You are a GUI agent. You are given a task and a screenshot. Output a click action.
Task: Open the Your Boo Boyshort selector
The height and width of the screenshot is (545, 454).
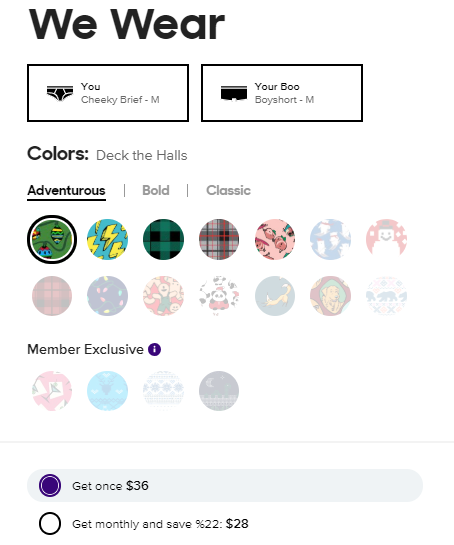pyautogui.click(x=282, y=93)
